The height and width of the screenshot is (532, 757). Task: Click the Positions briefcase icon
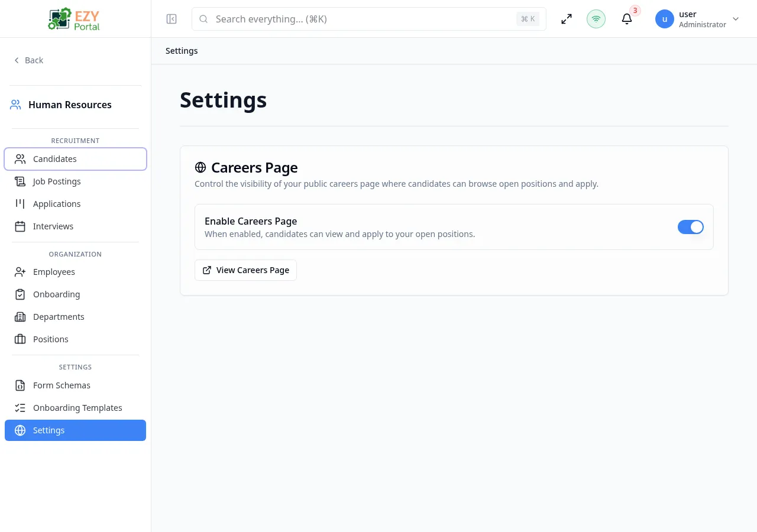point(20,339)
